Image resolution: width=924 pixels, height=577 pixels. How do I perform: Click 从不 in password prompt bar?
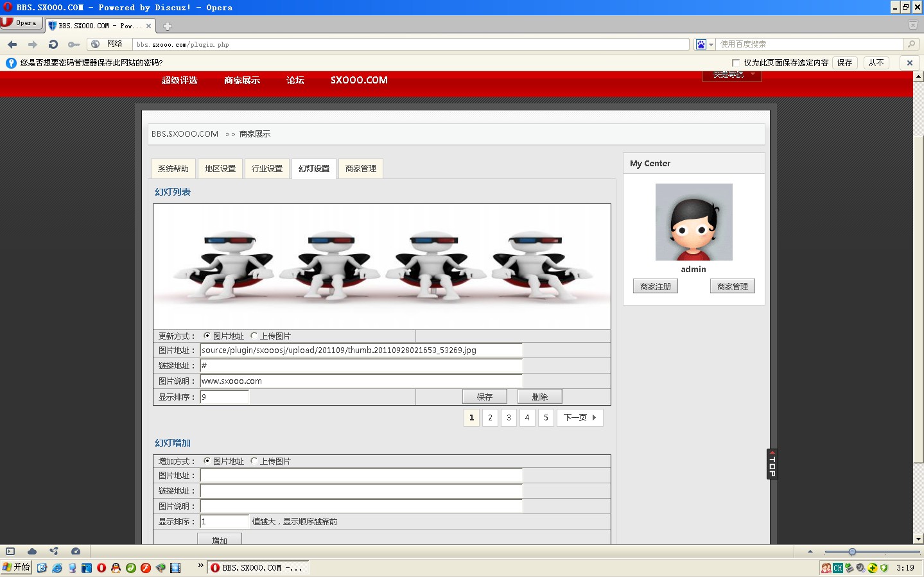coord(876,63)
